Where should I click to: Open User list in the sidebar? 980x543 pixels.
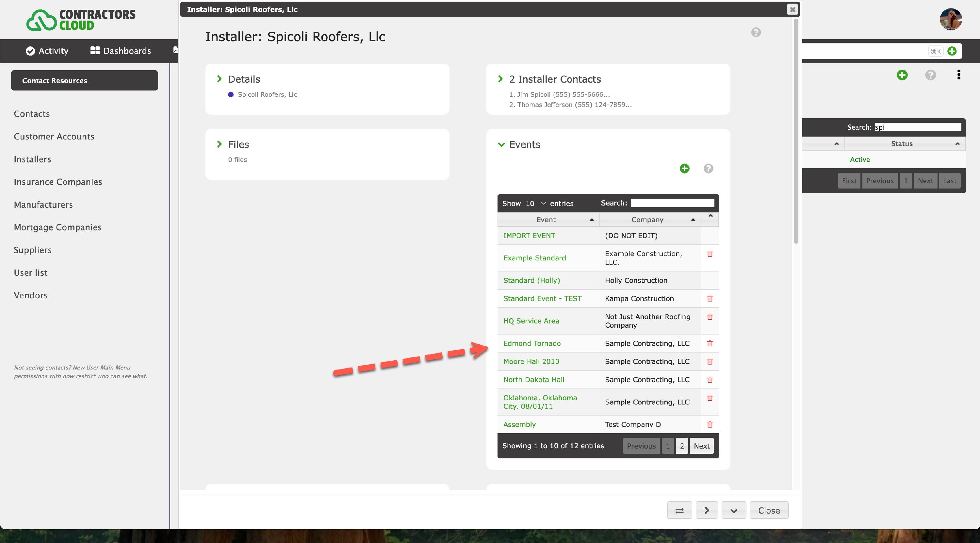pyautogui.click(x=30, y=273)
